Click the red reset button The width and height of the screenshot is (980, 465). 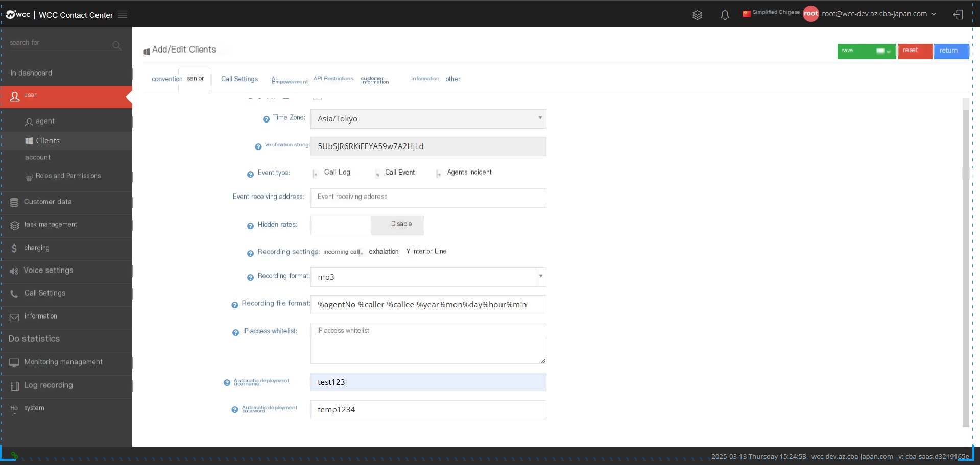(915, 51)
